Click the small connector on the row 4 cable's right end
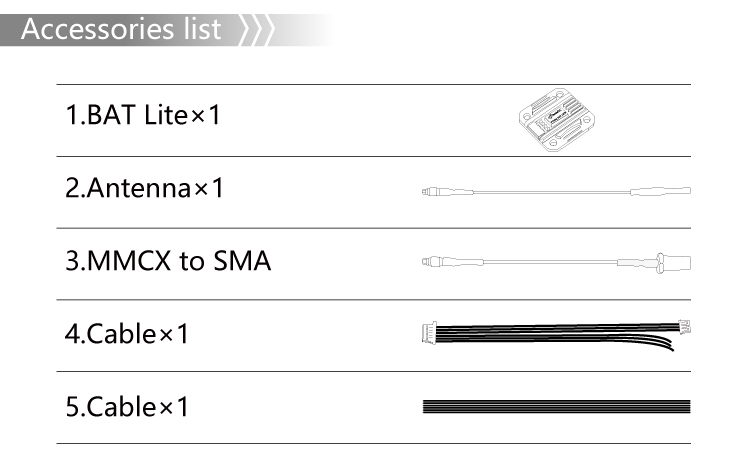Image resolution: width=750 pixels, height=468 pixels. 685,326
